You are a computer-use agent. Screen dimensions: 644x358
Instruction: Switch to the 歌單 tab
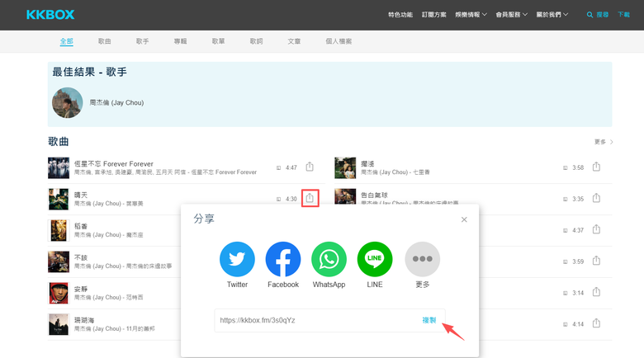[218, 41]
